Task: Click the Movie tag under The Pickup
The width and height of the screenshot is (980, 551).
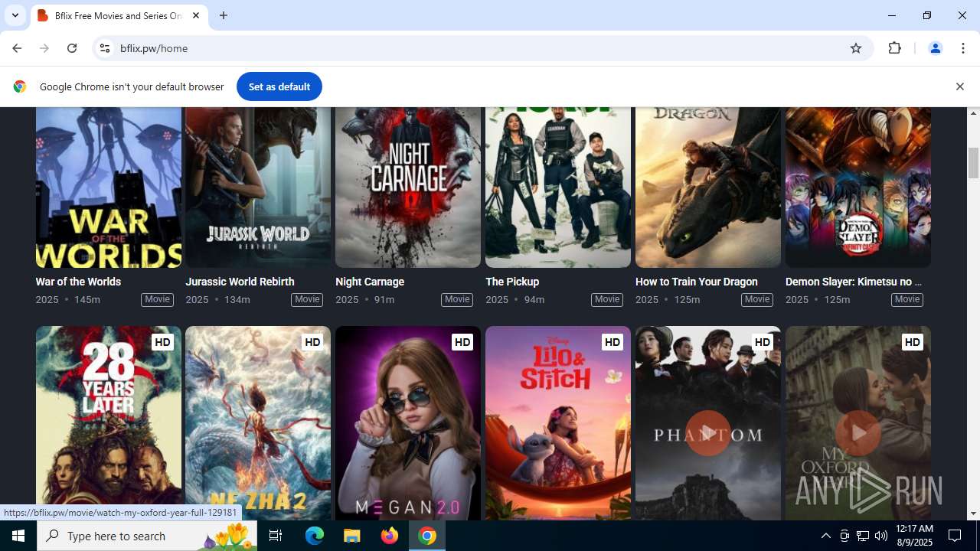Action: pyautogui.click(x=607, y=299)
